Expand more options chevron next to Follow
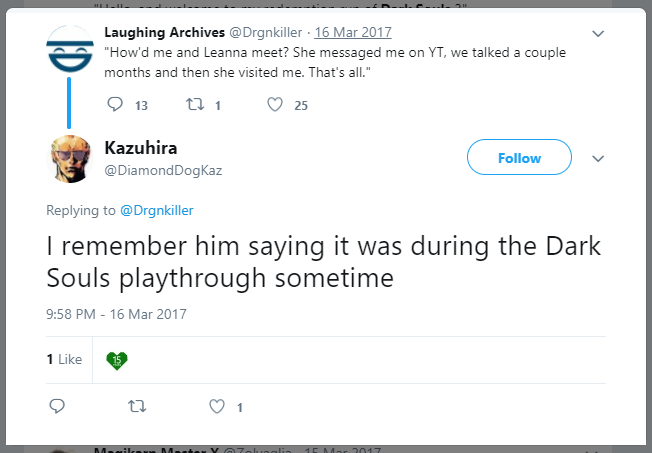 pyautogui.click(x=598, y=158)
